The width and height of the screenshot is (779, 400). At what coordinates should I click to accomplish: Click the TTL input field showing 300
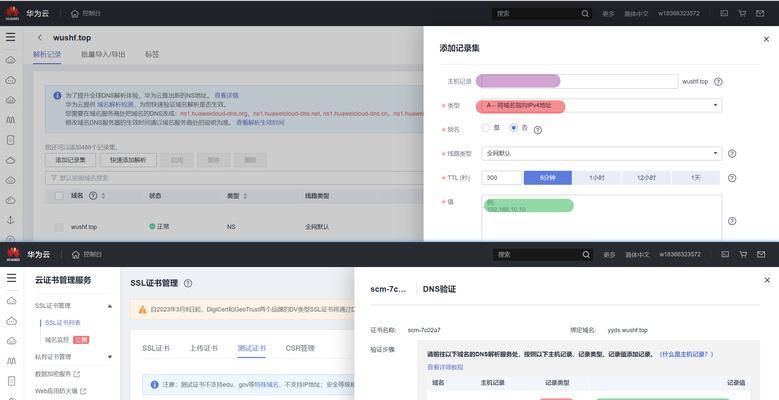click(x=501, y=177)
